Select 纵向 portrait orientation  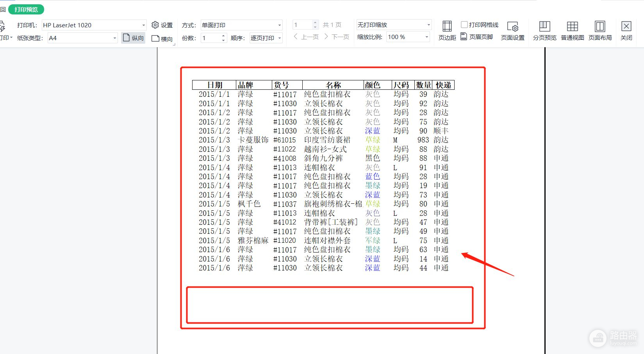[x=133, y=38]
